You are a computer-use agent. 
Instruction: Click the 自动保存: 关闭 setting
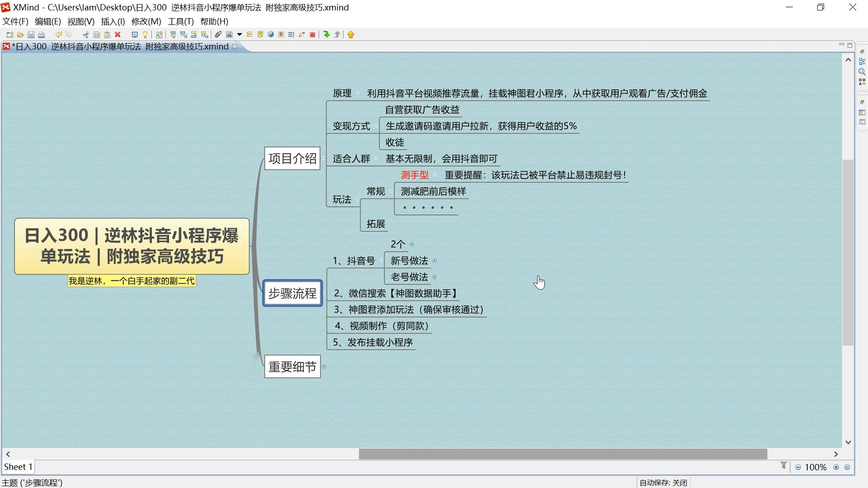click(663, 483)
